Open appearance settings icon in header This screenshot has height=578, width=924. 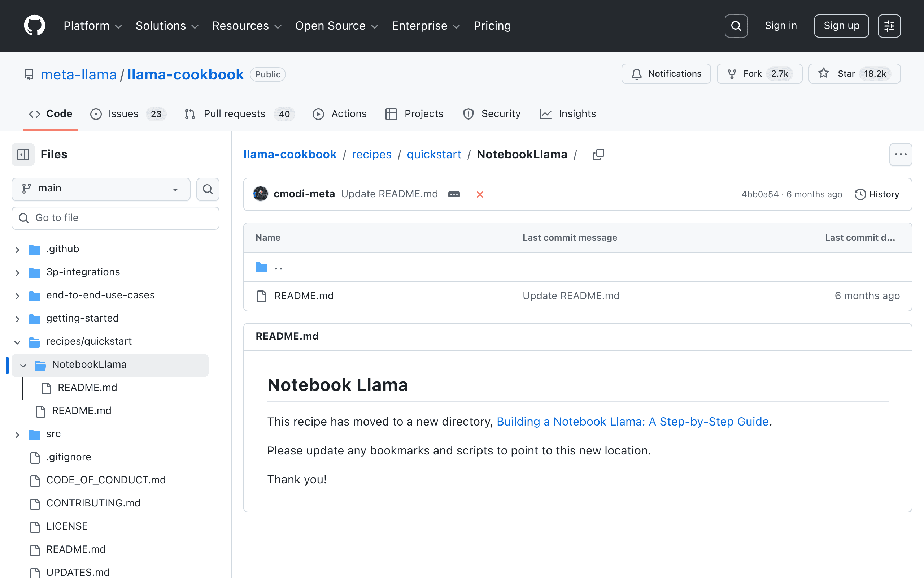click(889, 26)
